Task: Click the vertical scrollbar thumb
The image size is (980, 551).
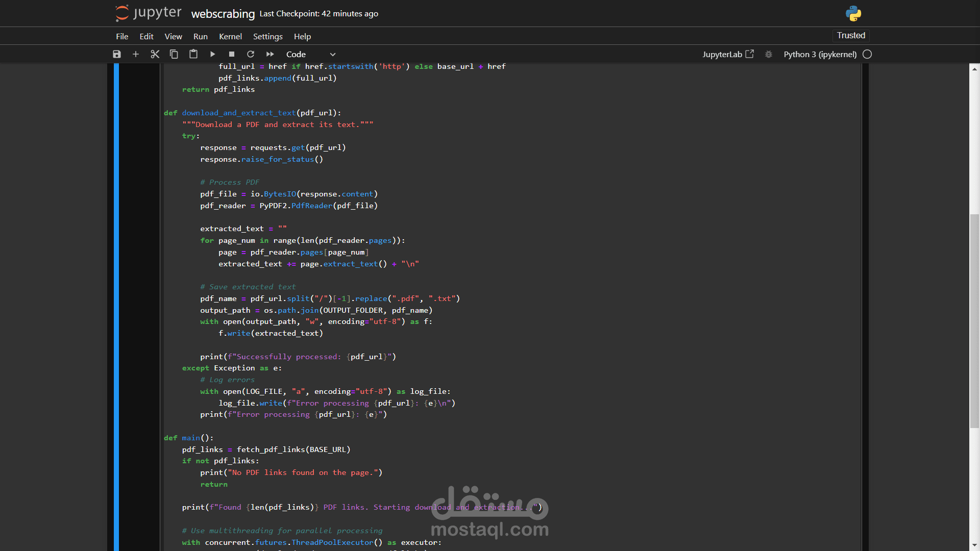Action: coord(974,321)
